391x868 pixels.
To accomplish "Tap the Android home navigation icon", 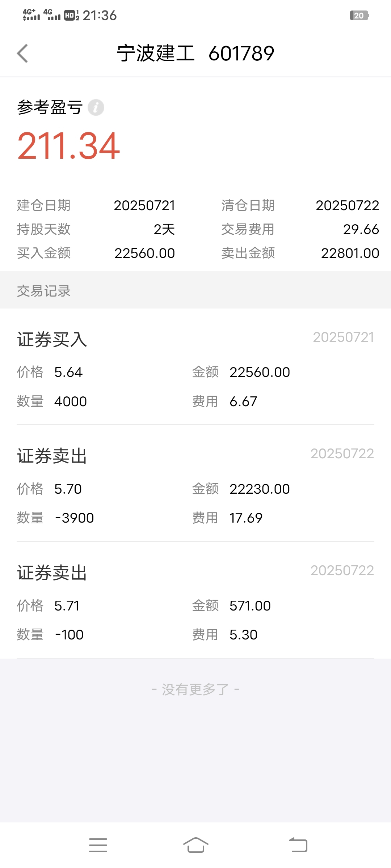I will coord(195,845).
